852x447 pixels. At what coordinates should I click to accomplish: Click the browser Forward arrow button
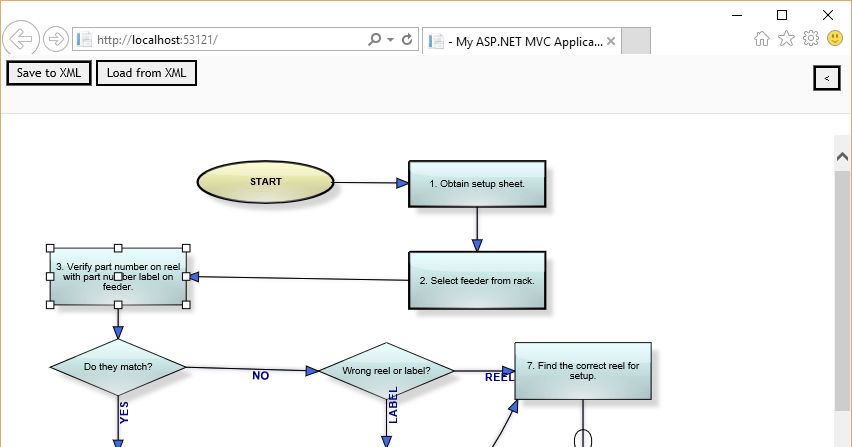(x=56, y=40)
